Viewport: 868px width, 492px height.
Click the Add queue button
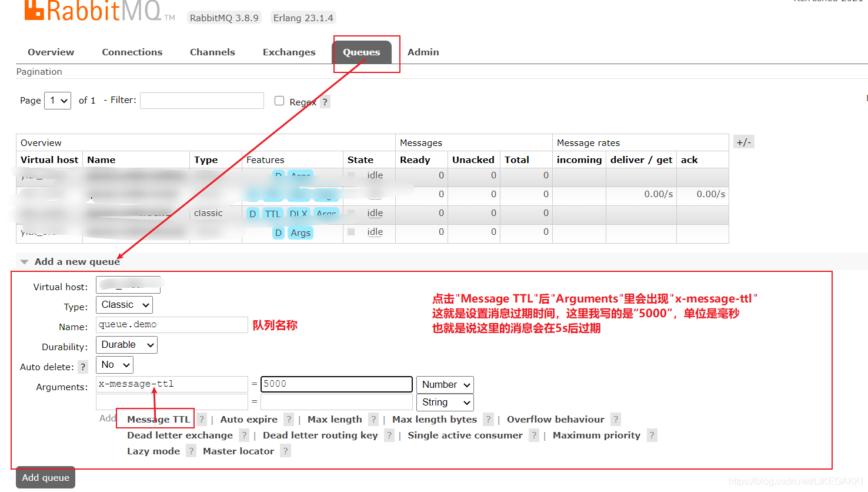click(46, 477)
